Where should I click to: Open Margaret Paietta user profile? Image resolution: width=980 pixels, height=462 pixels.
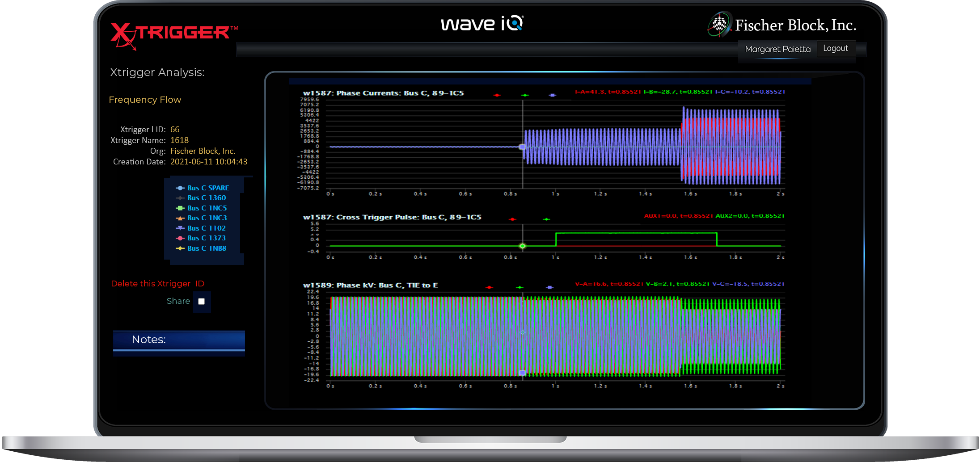point(777,49)
